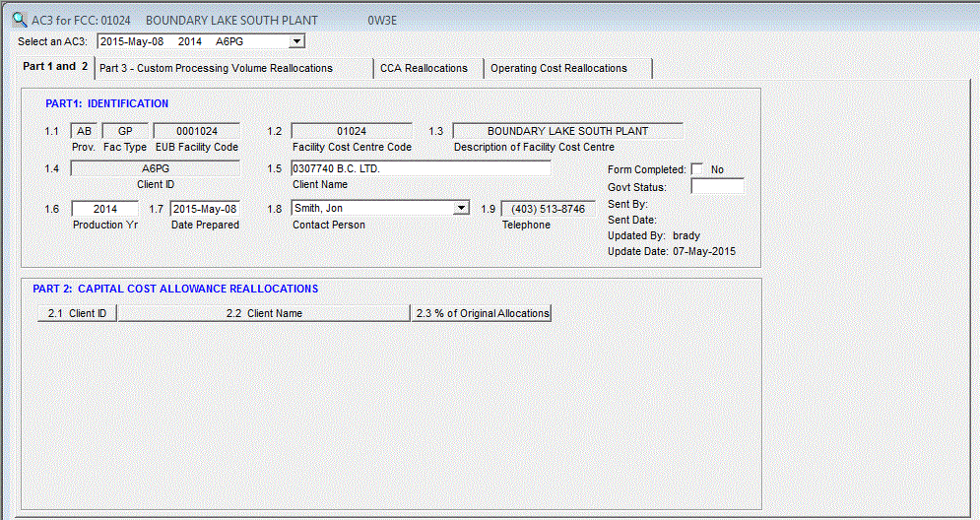Sort by 2.2 Client Name column header
Viewport: 980px width, 520px height.
coord(264,313)
